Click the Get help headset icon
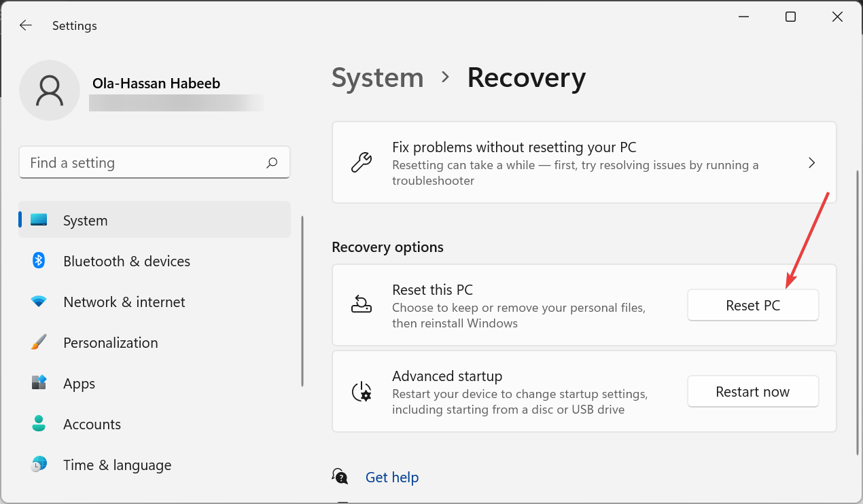863x504 pixels. 340,477
